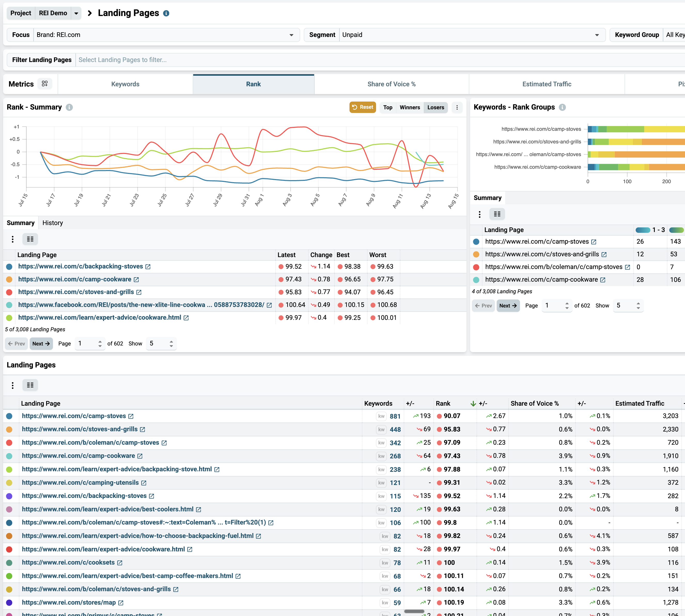Click the orange Reset button
The height and width of the screenshot is (616, 685).
(362, 107)
